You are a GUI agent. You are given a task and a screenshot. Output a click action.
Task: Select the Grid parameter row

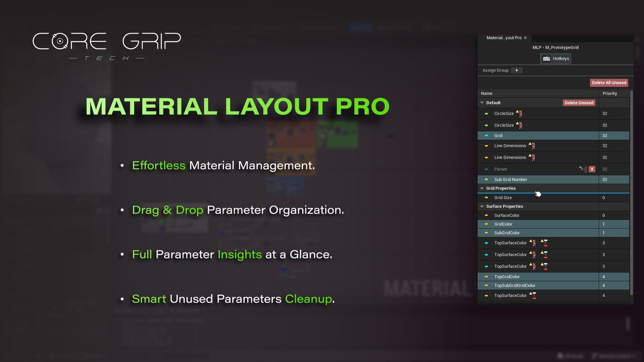point(553,136)
